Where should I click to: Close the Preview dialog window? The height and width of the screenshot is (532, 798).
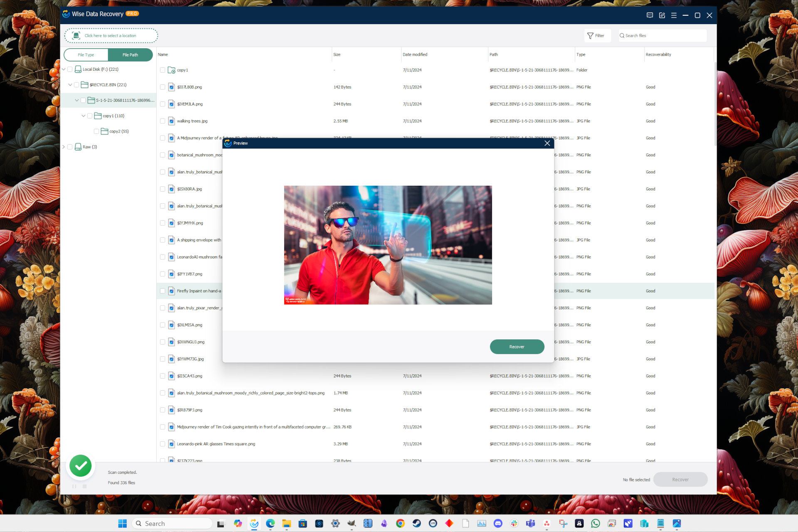click(547, 143)
